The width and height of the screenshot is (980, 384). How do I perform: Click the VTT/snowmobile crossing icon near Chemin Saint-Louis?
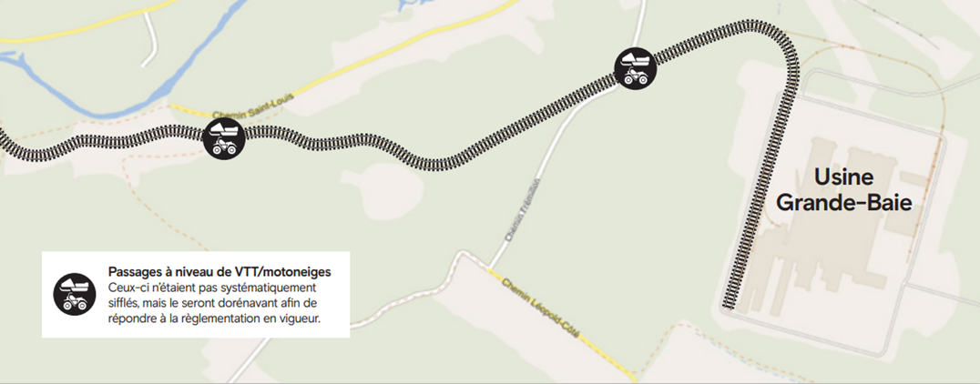224,139
